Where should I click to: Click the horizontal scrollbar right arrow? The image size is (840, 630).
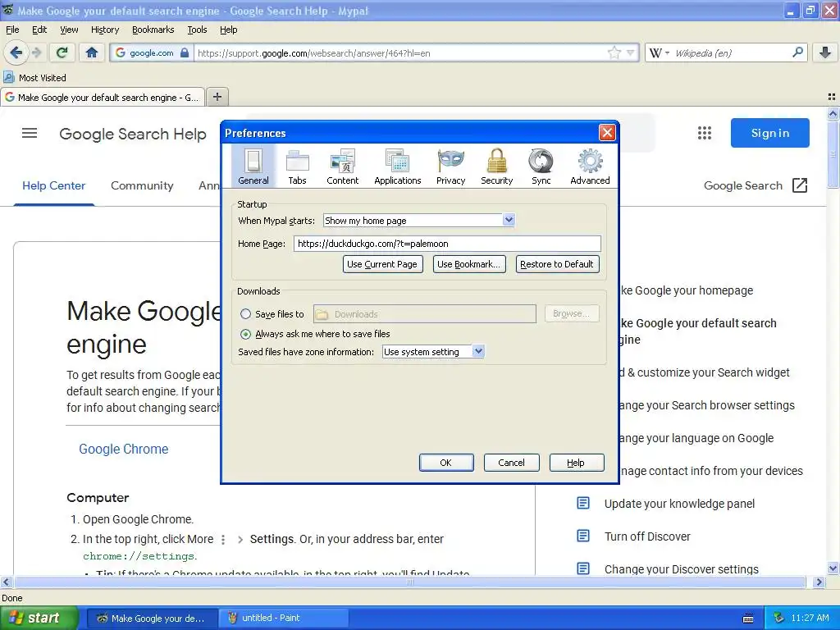819,582
